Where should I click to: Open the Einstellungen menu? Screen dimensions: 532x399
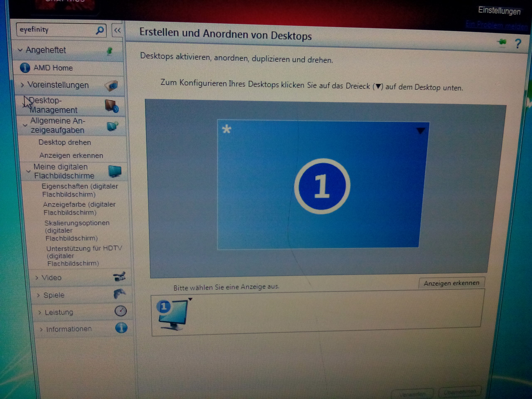tap(499, 11)
